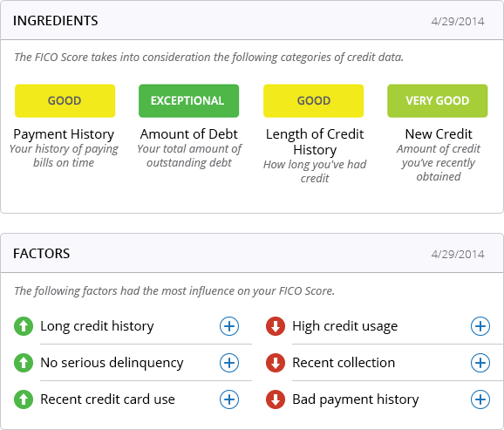504x430 pixels.
Task: Click green up arrow beside Recent credit card use
Action: 24,399
